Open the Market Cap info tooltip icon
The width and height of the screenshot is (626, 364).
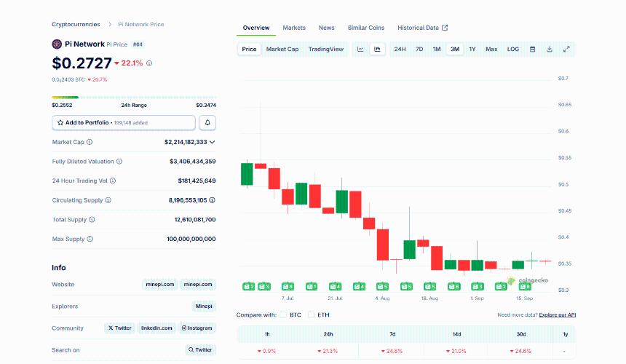coord(90,142)
